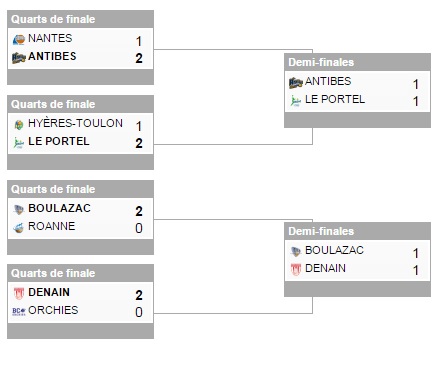
Task: Click Le Portel logo in the quarterfinal box
Action: tap(19, 143)
